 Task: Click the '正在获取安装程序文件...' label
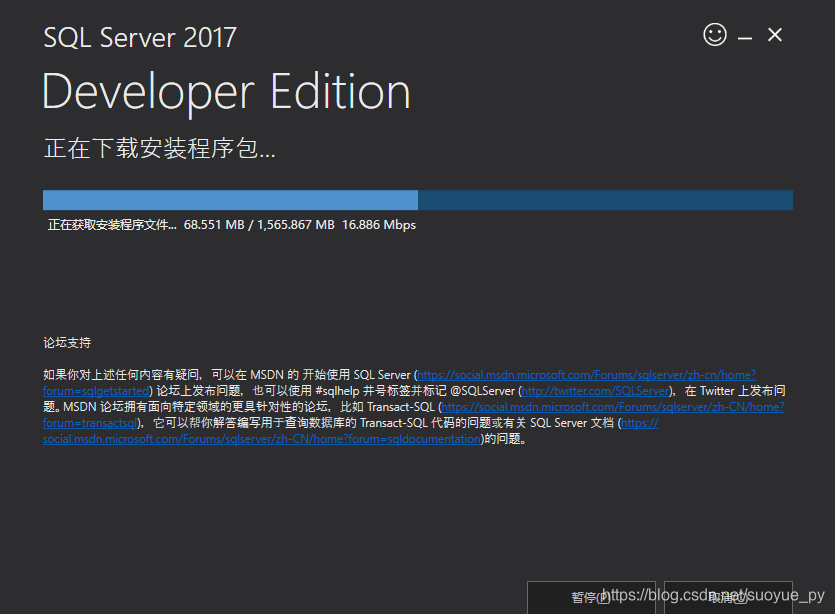112,225
